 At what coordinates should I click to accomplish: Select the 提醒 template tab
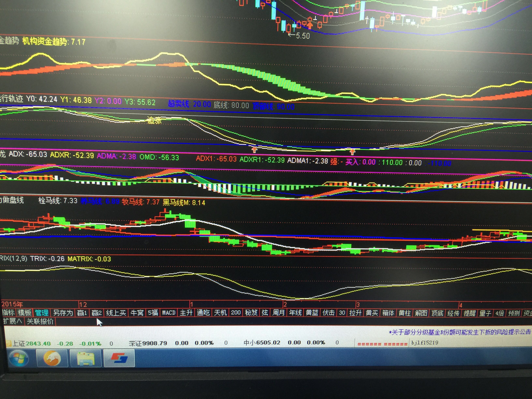pyautogui.click(x=469, y=313)
